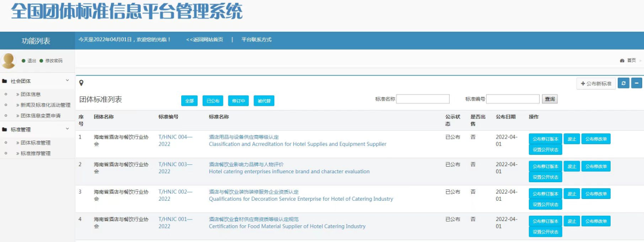Click the 查询 search button
The width and height of the screenshot is (644, 242).
(x=550, y=99)
